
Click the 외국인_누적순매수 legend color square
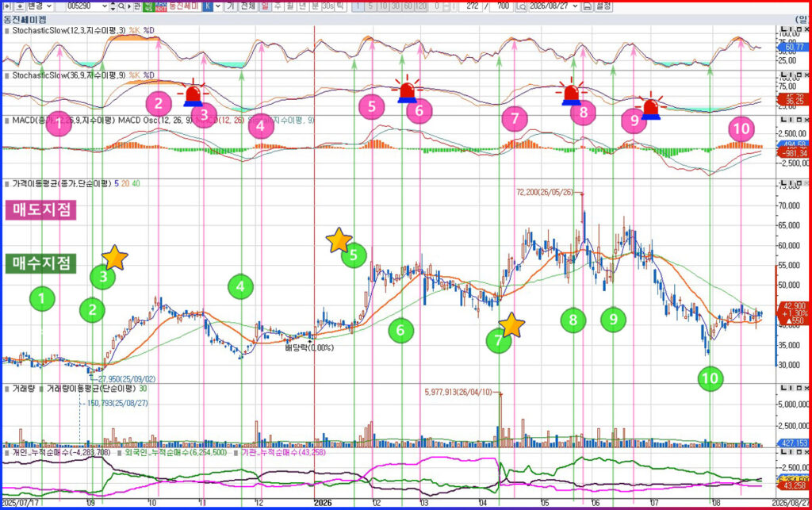click(x=119, y=453)
